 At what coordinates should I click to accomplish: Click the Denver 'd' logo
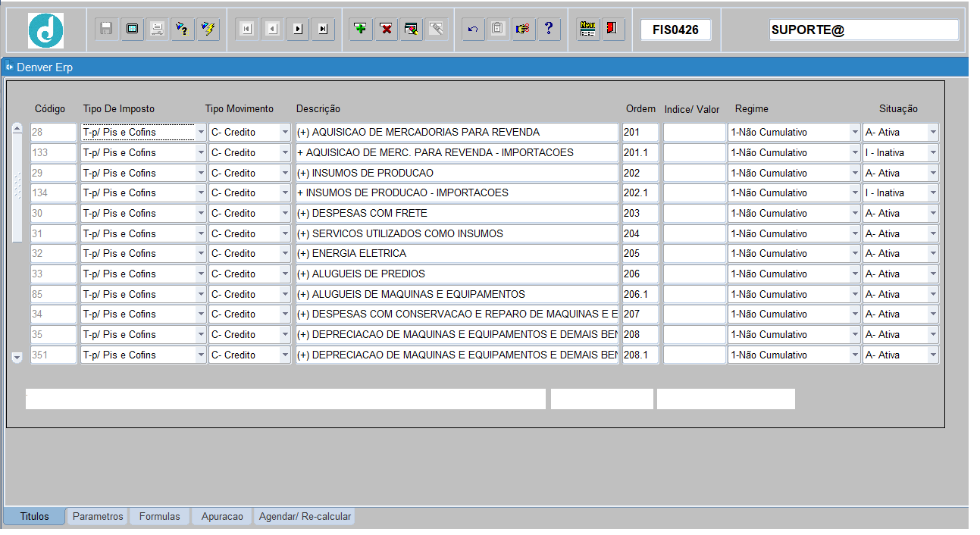pyautogui.click(x=46, y=31)
